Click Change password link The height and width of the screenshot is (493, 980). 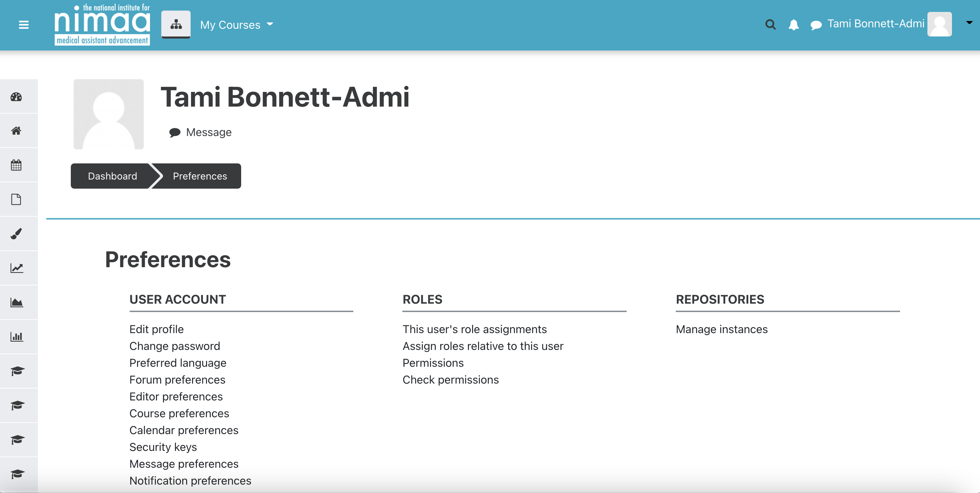click(x=175, y=346)
